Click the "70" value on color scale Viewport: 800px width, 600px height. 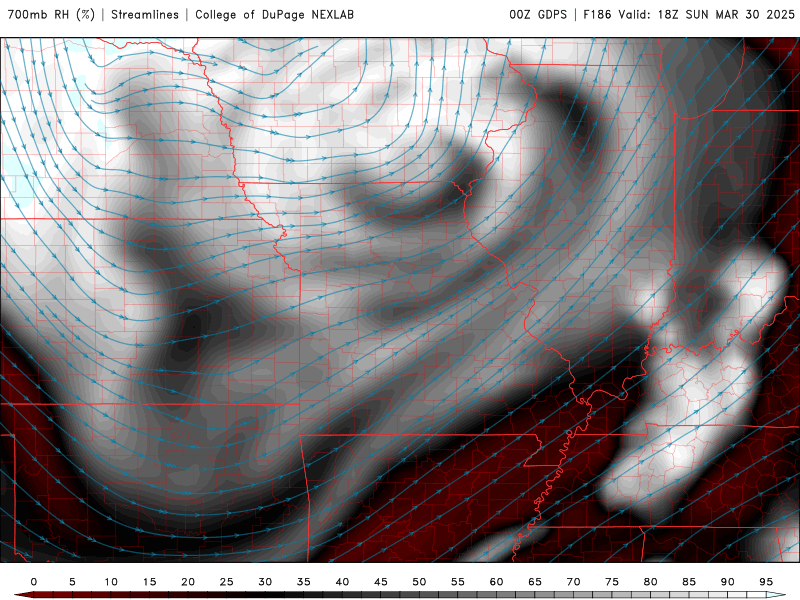pos(573,582)
